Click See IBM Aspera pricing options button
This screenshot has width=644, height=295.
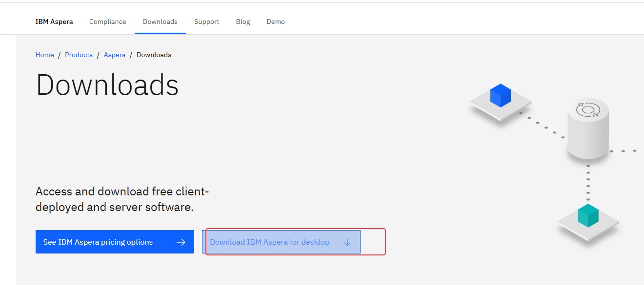coord(115,242)
